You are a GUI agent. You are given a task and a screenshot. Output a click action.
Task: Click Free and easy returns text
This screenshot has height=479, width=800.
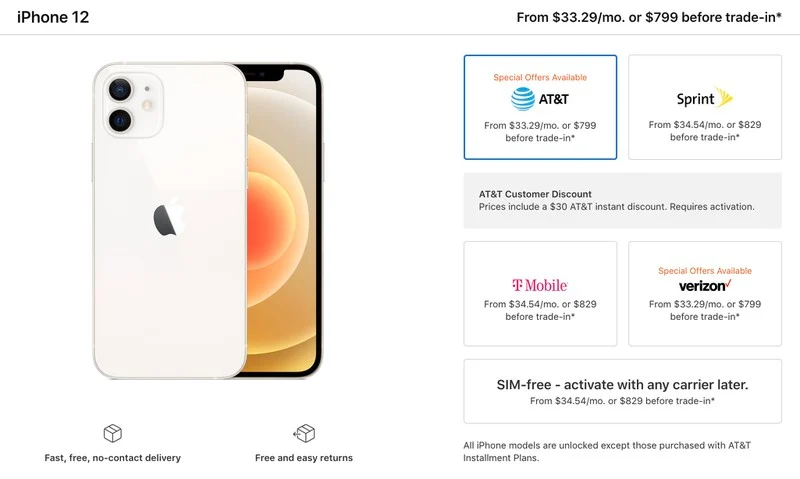point(304,458)
